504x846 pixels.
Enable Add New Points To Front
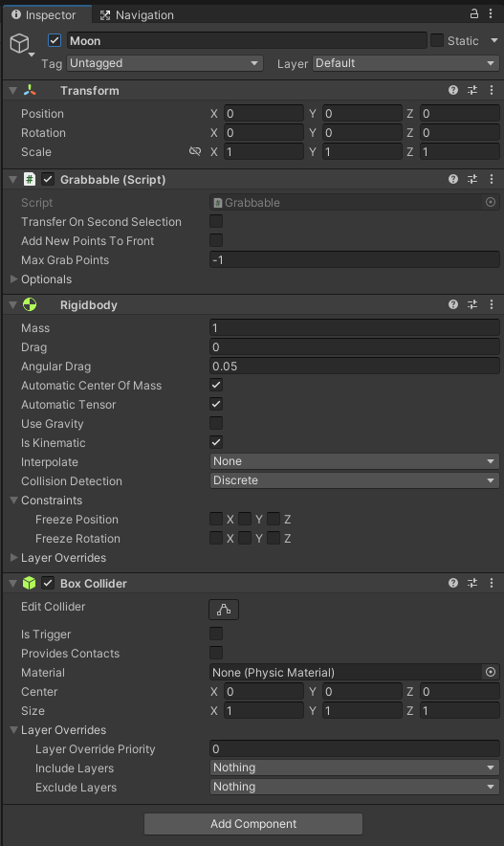pos(216,240)
